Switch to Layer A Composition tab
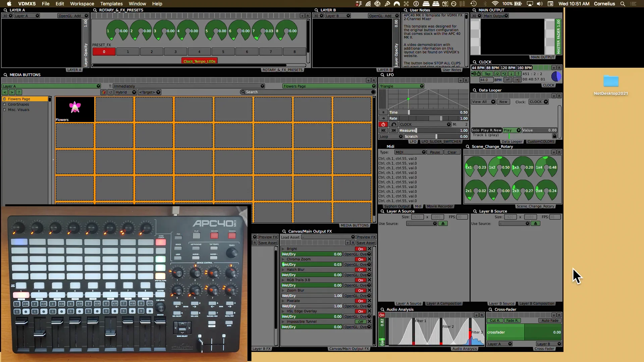This screenshot has height=362, width=644. tap(444, 303)
